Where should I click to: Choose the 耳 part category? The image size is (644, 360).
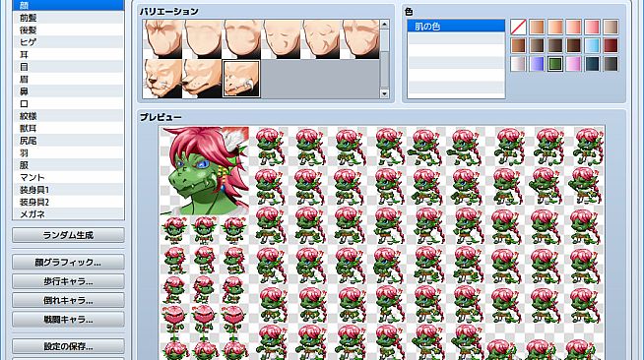coord(68,54)
